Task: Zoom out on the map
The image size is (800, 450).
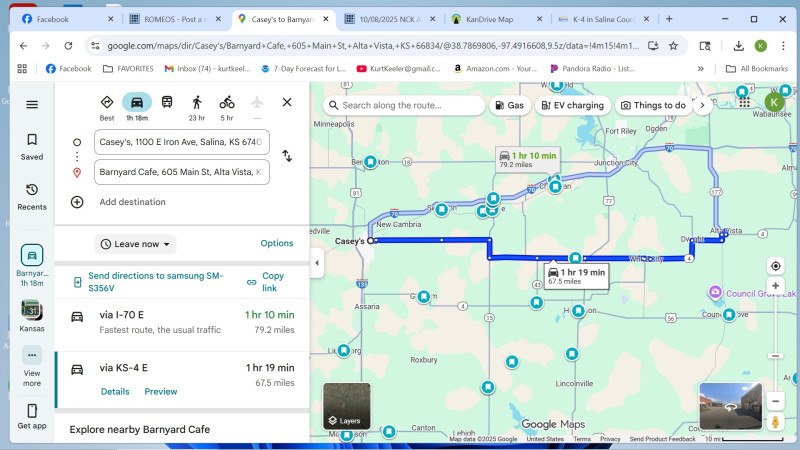Action: (x=776, y=401)
